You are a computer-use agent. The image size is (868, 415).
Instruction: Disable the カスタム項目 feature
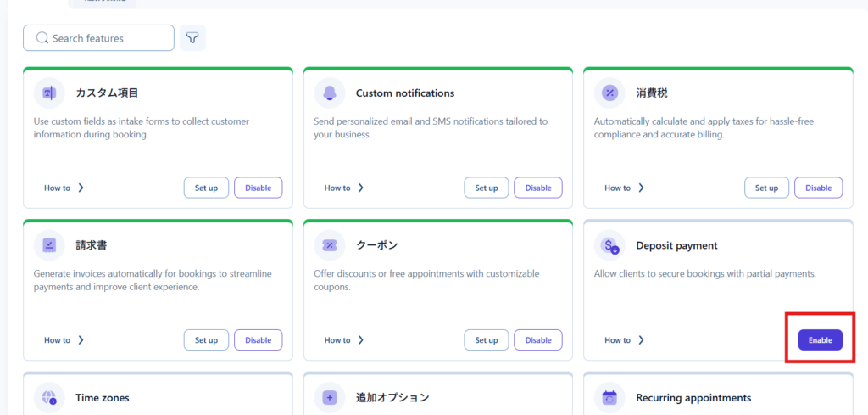pyautogui.click(x=258, y=188)
